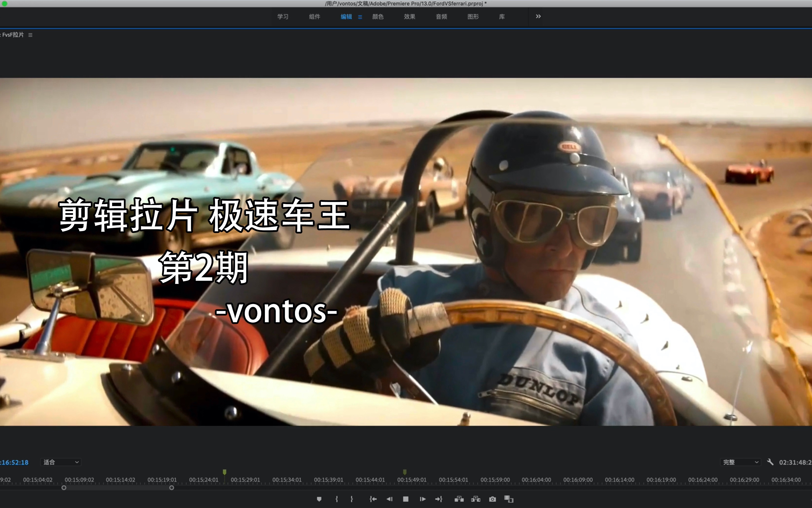Image resolution: width=812 pixels, height=508 pixels.
Task: Click the FvsF拉片 sequence tab title
Action: point(12,35)
